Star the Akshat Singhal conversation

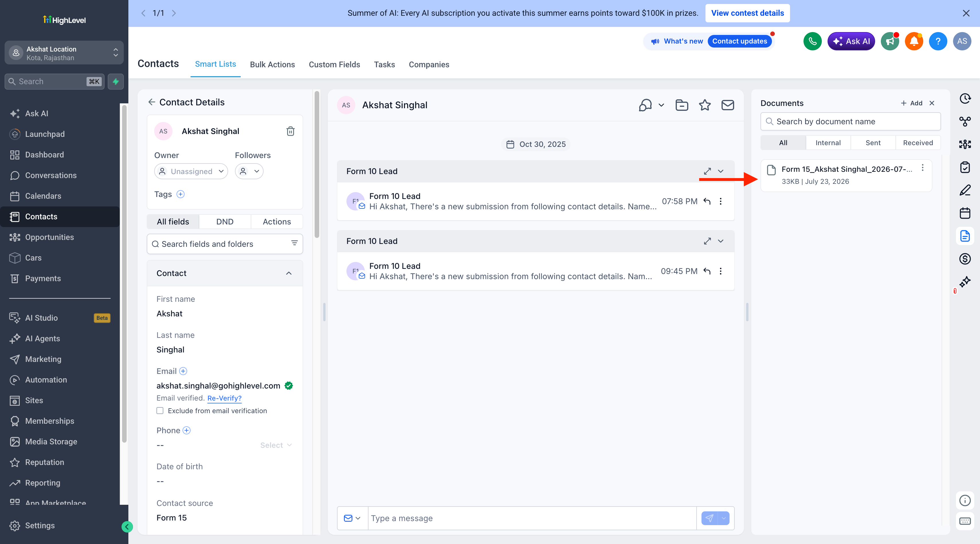[x=705, y=105]
